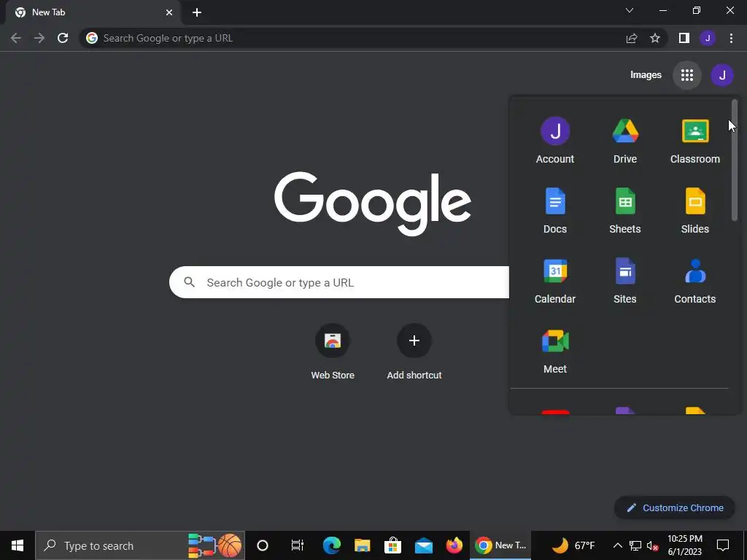Select Chrome New Tab taskbar button
The image size is (747, 560).
(500, 545)
